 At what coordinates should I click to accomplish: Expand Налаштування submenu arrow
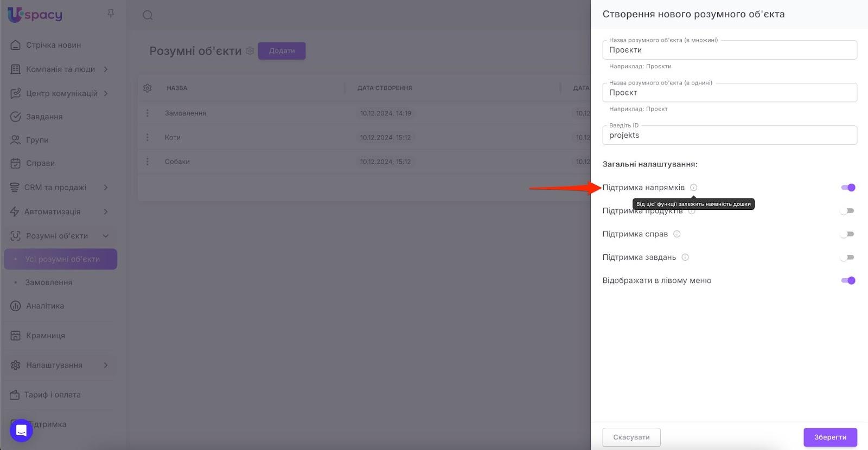coord(106,365)
